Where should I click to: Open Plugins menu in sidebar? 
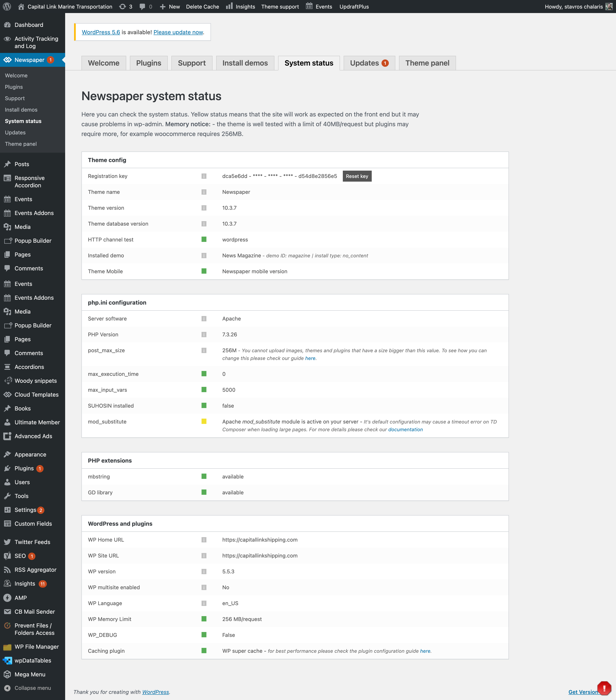33,468
